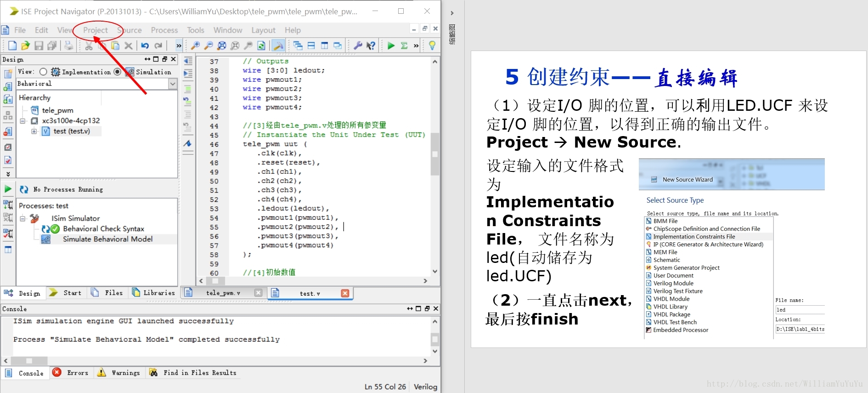Collapse the xc3s100e-4cp132 device node

pyautogui.click(x=23, y=121)
